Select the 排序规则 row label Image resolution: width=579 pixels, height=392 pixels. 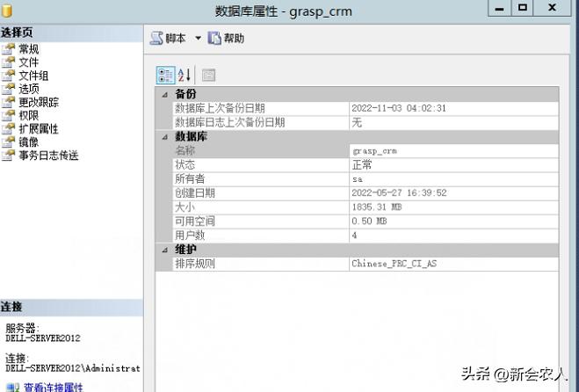(x=194, y=264)
